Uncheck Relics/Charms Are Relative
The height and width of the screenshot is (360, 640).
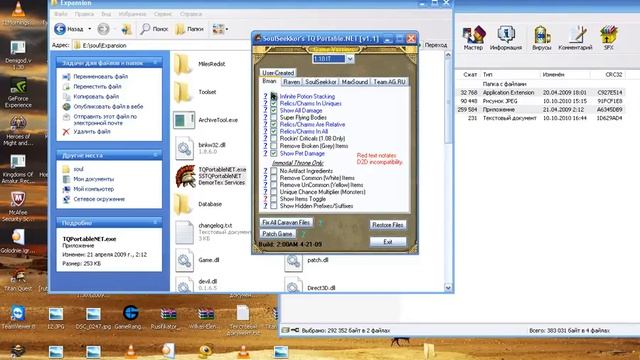point(273,124)
